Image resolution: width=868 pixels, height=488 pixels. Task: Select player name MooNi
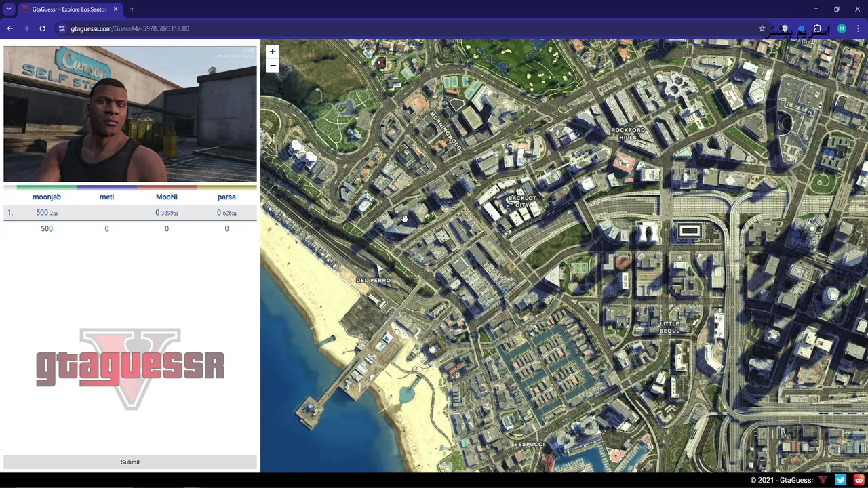coord(167,197)
